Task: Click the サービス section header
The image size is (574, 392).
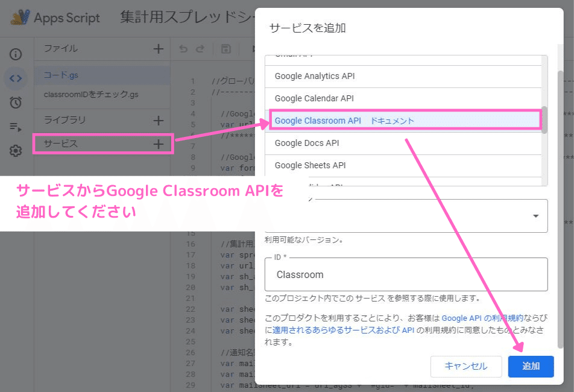Action: coord(60,144)
